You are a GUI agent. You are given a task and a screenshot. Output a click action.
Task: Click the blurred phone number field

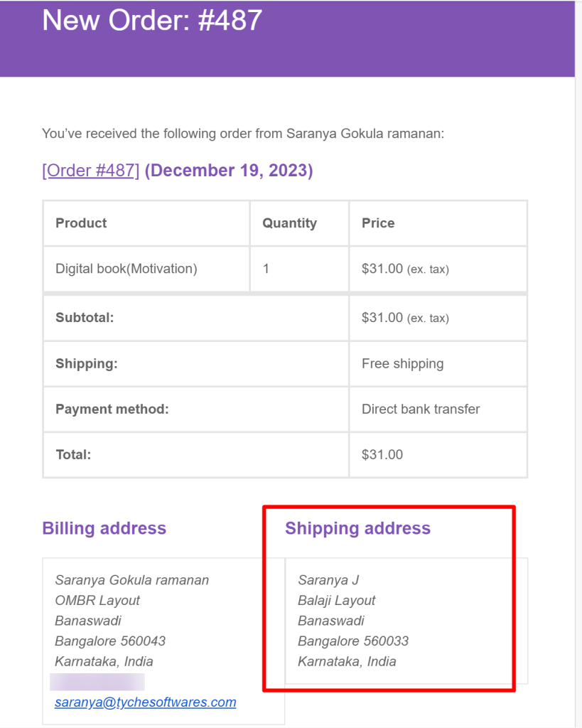[97, 682]
